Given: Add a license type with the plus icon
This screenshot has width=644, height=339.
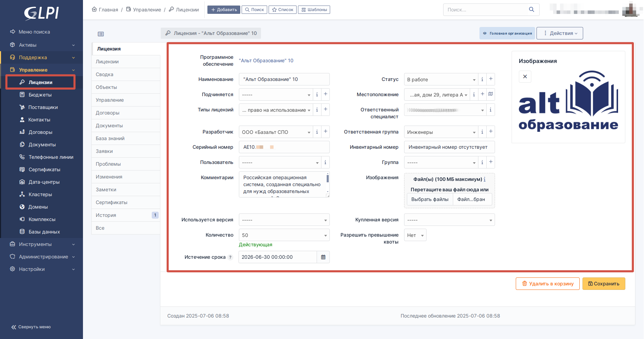Looking at the screenshot, I should tap(325, 110).
